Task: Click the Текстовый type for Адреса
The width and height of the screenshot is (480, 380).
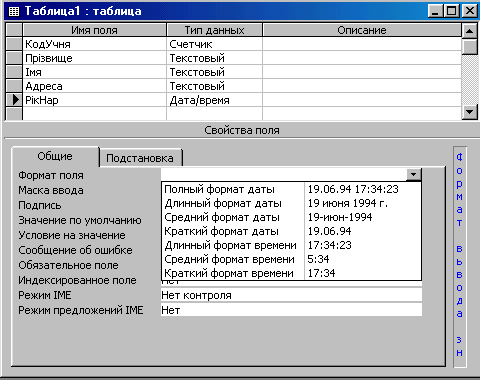Action: (215, 86)
